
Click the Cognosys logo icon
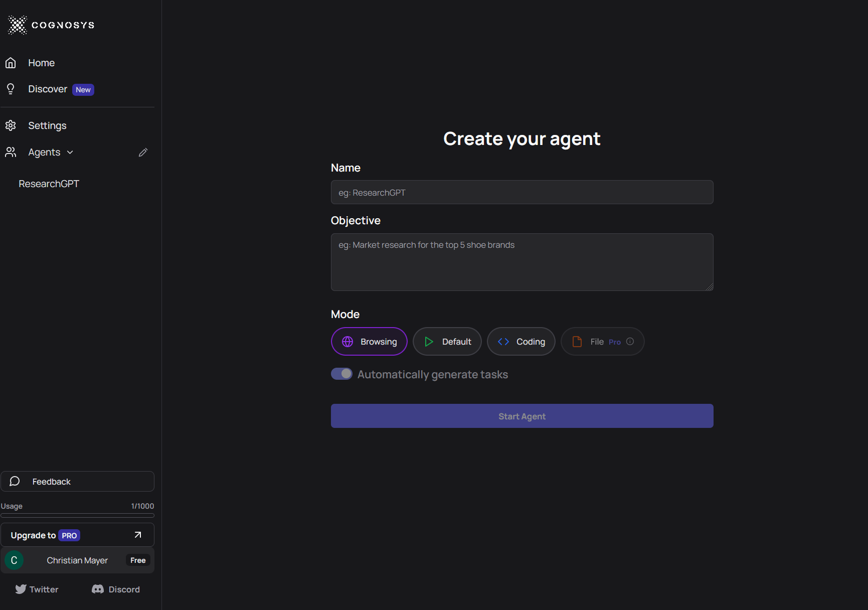point(18,25)
